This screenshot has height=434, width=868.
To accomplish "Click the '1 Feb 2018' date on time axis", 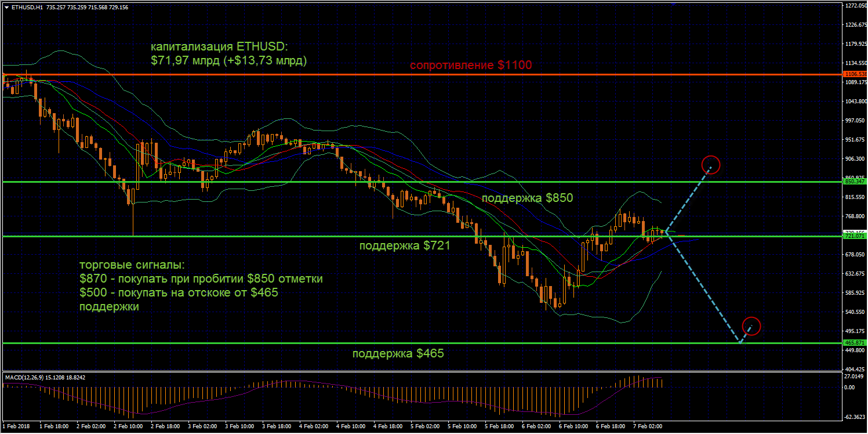I will pos(17,426).
